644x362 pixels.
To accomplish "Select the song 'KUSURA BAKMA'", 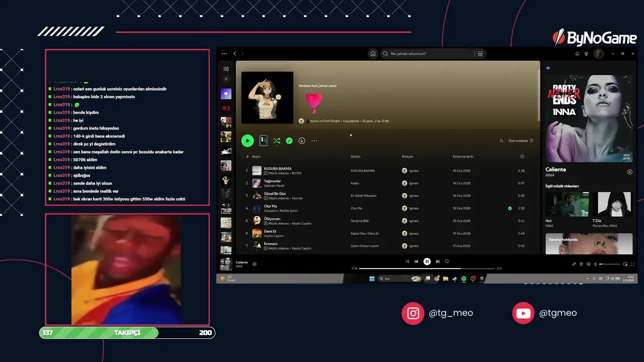I will coord(278,168).
